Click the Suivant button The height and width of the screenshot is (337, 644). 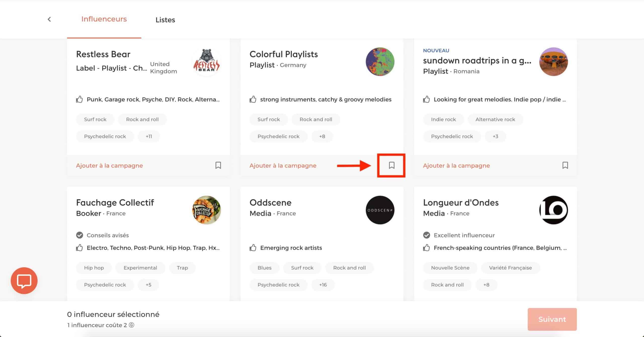pyautogui.click(x=552, y=319)
